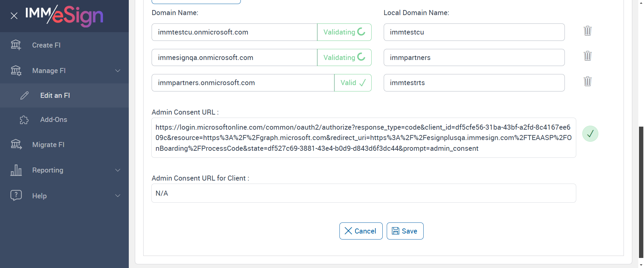This screenshot has height=268, width=644.
Task: Delete the immpartners local domain row
Action: click(587, 56)
